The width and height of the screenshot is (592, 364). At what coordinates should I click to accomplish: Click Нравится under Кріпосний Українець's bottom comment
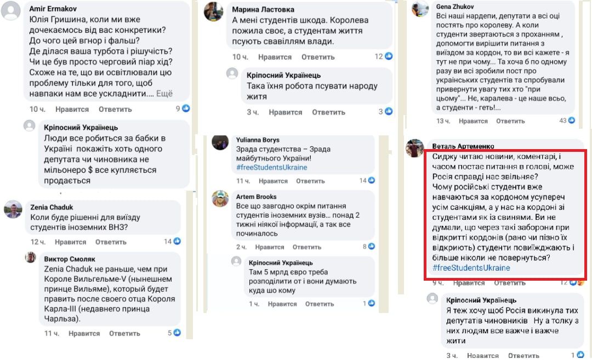(483, 355)
